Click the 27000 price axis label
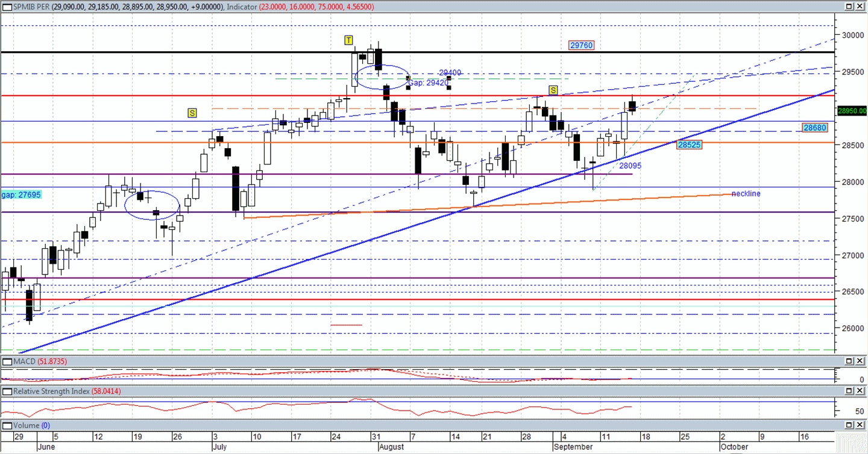This screenshot has height=454, width=868. click(852, 255)
